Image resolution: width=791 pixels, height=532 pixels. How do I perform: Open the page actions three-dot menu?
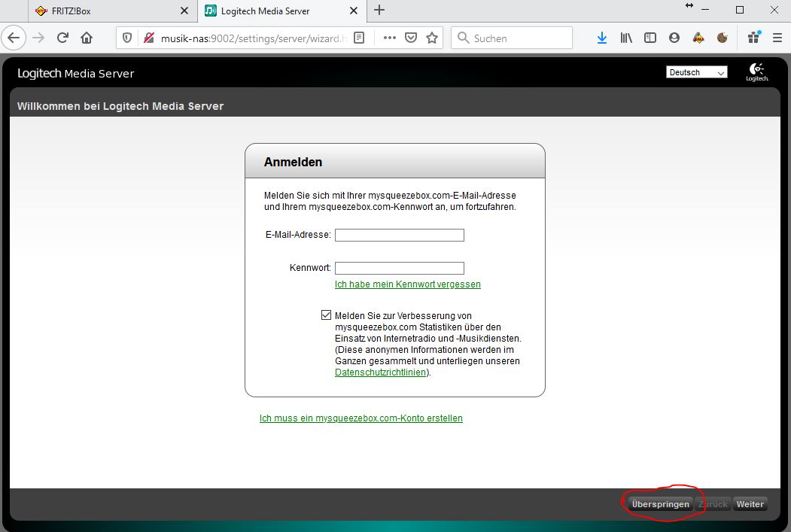(x=389, y=38)
